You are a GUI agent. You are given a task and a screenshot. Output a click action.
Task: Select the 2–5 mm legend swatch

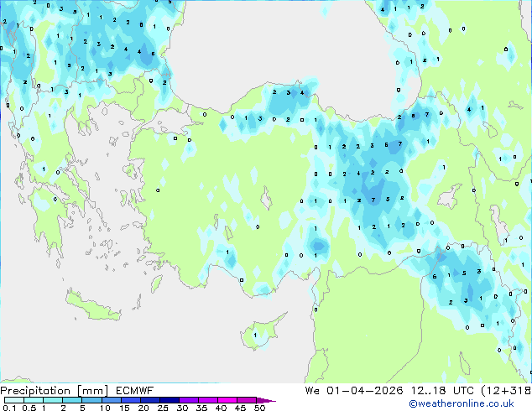[x=72, y=400]
